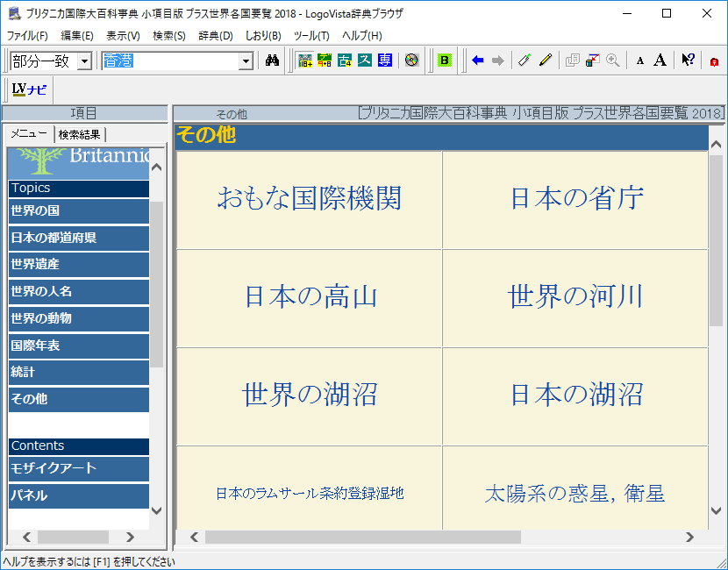Open the LVナビ navigator

(x=29, y=89)
